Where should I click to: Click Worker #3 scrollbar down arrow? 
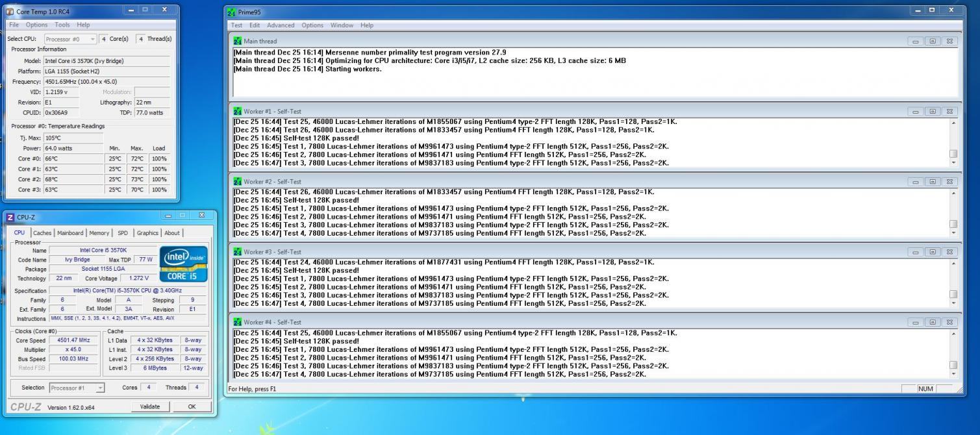[953, 303]
